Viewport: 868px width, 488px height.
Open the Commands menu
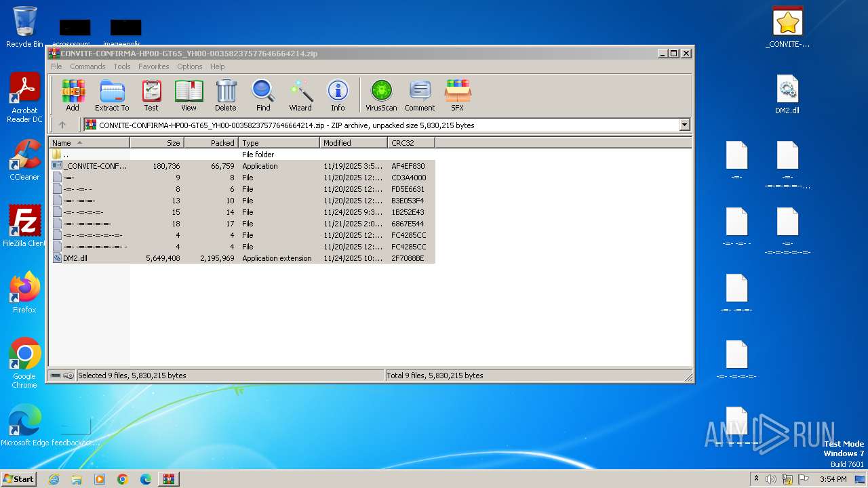[87, 66]
